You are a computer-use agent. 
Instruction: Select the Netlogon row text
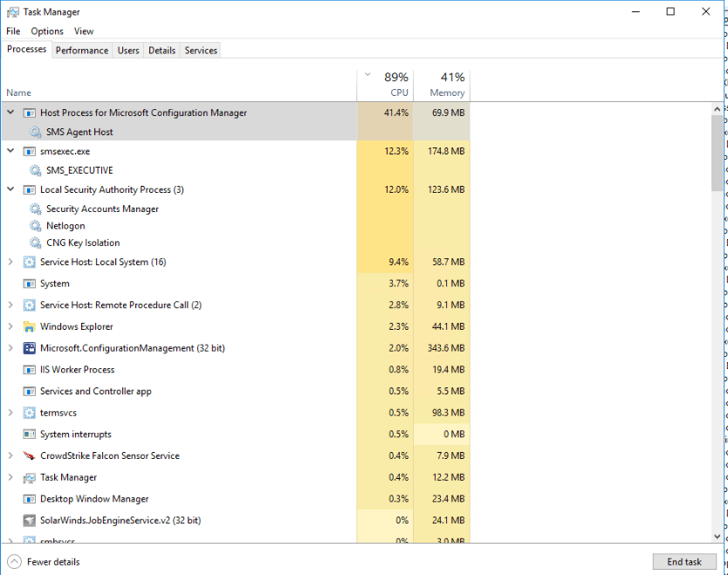click(65, 226)
